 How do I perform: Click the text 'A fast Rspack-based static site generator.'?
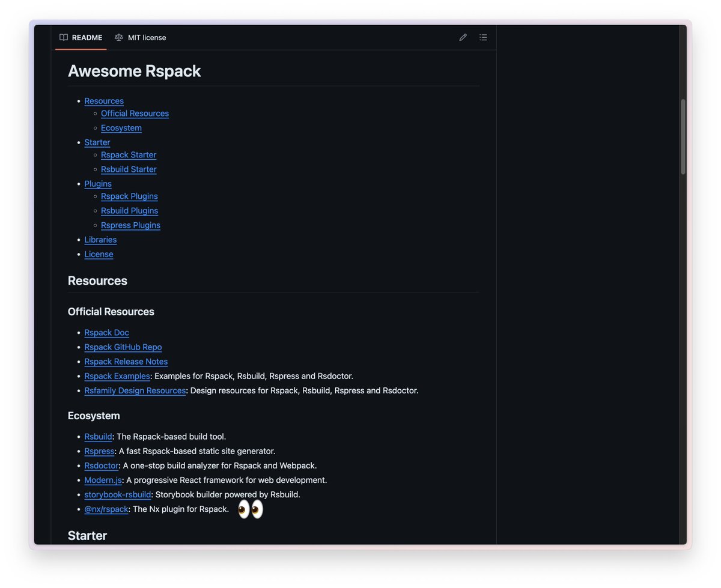click(x=197, y=451)
